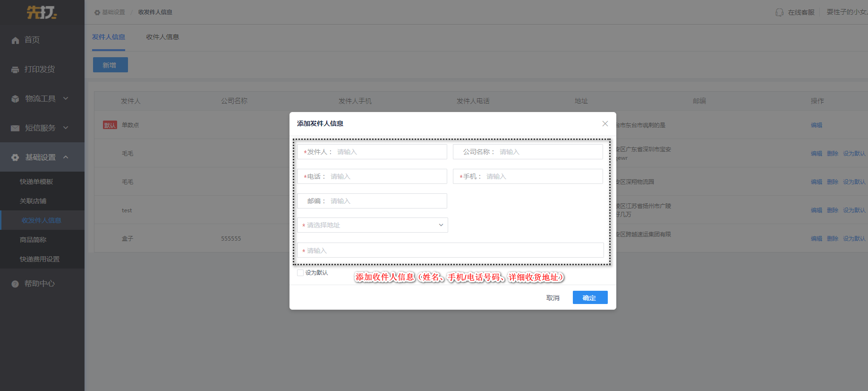This screenshot has height=391, width=868.
Task: Check the 设为默认 checkbox
Action: coord(300,273)
